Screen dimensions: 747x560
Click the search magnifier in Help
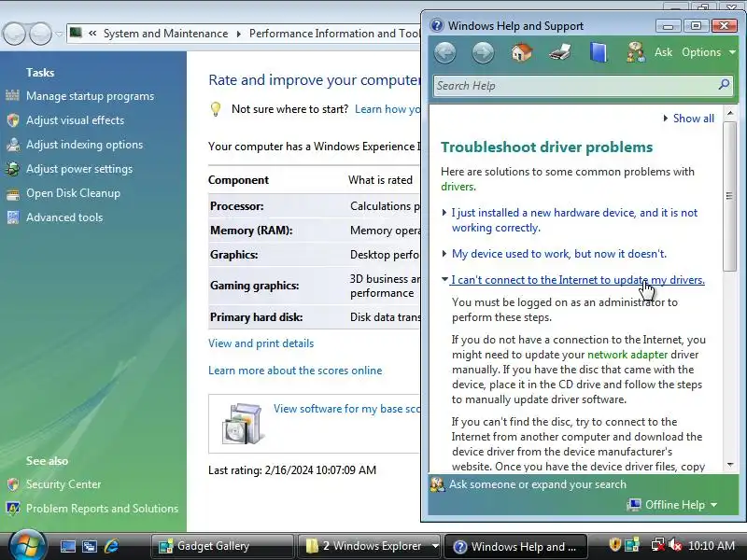(x=724, y=85)
